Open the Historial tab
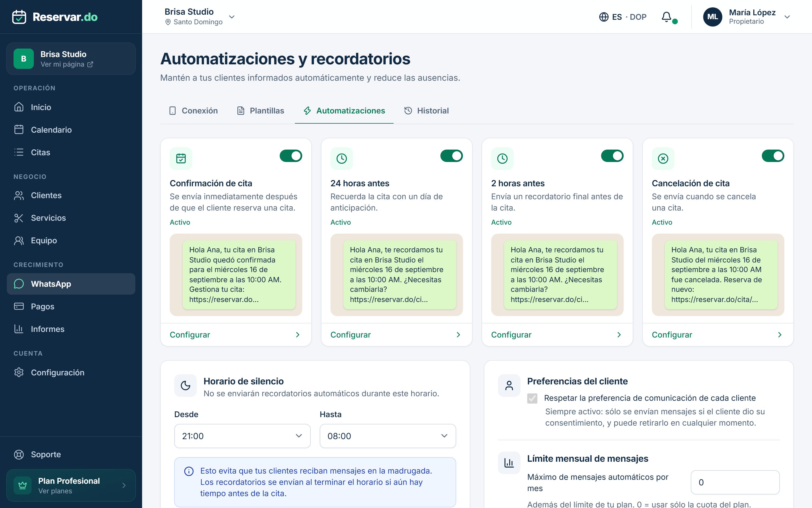Viewport: 812px width, 508px height. [426, 111]
